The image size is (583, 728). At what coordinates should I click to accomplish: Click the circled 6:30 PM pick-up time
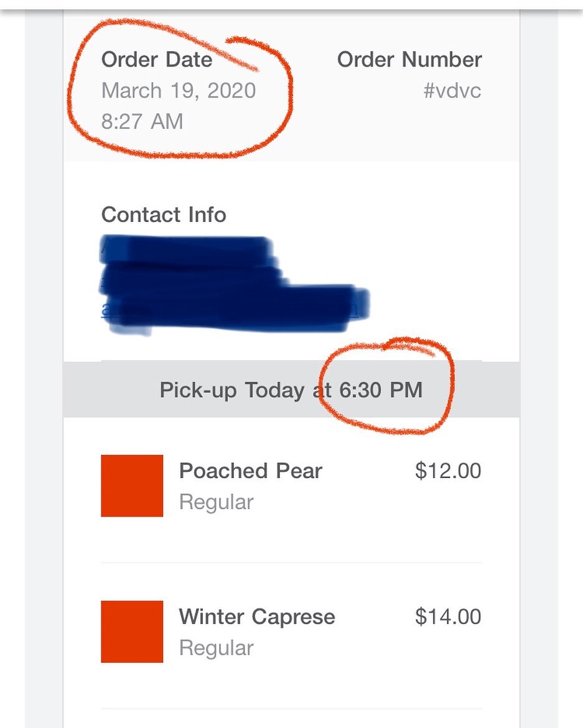tap(381, 390)
